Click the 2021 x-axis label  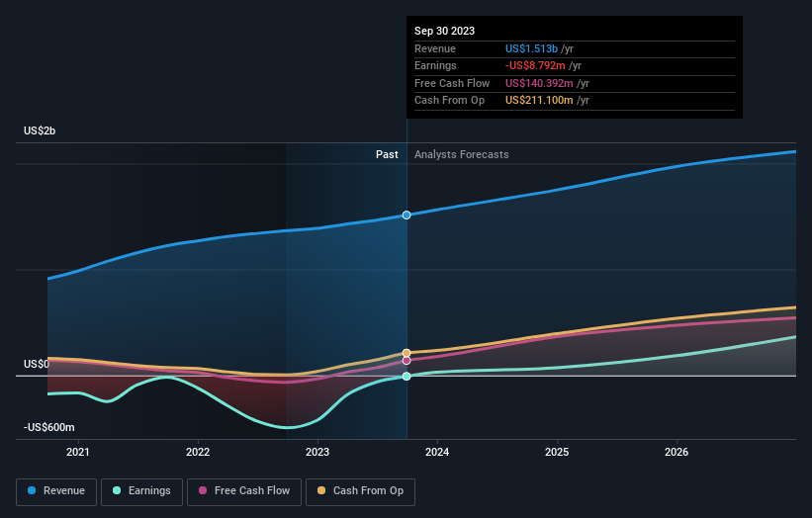tap(78, 453)
